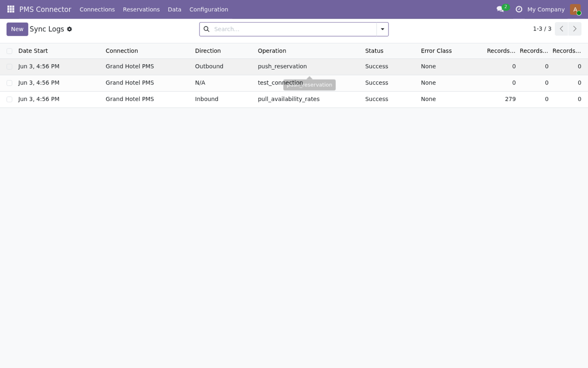Open the Reservations menu
This screenshot has height=368, width=588.
(x=141, y=9)
